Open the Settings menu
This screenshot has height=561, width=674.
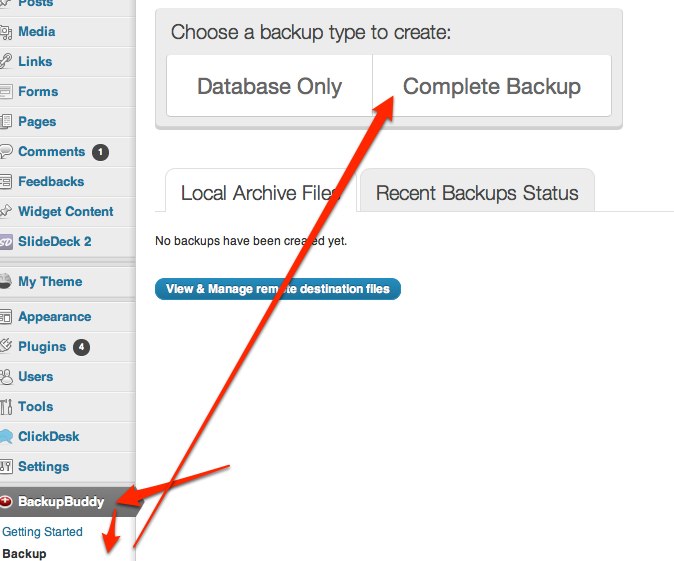pyautogui.click(x=43, y=466)
